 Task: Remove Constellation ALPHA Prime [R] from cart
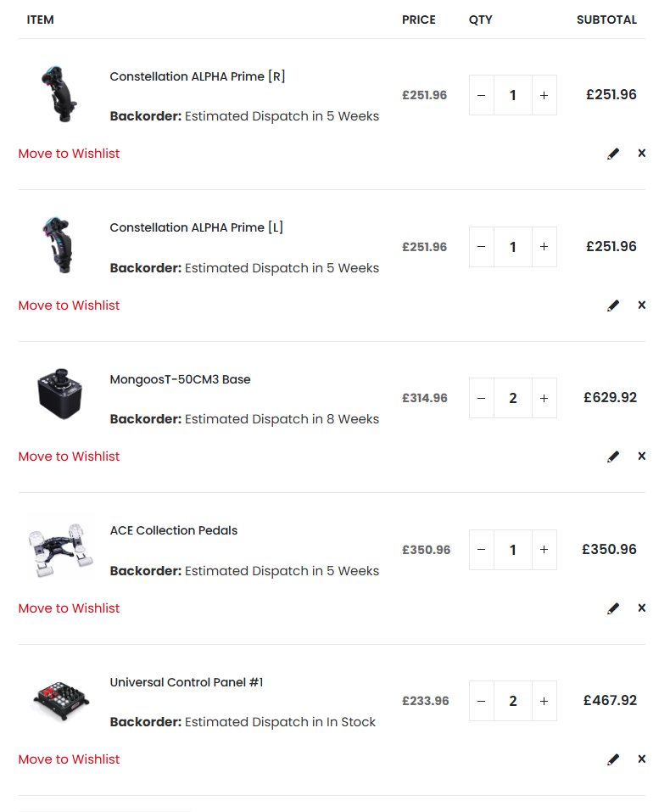[642, 154]
